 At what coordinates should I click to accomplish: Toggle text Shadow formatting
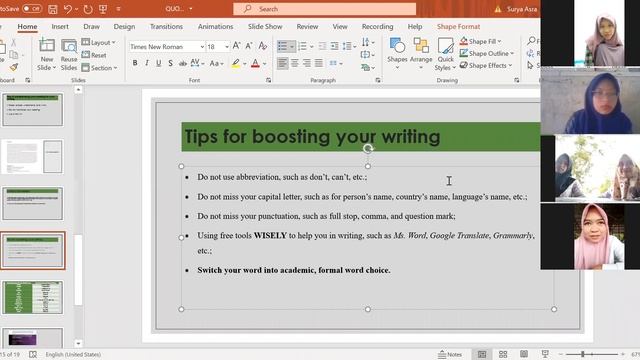click(170, 63)
